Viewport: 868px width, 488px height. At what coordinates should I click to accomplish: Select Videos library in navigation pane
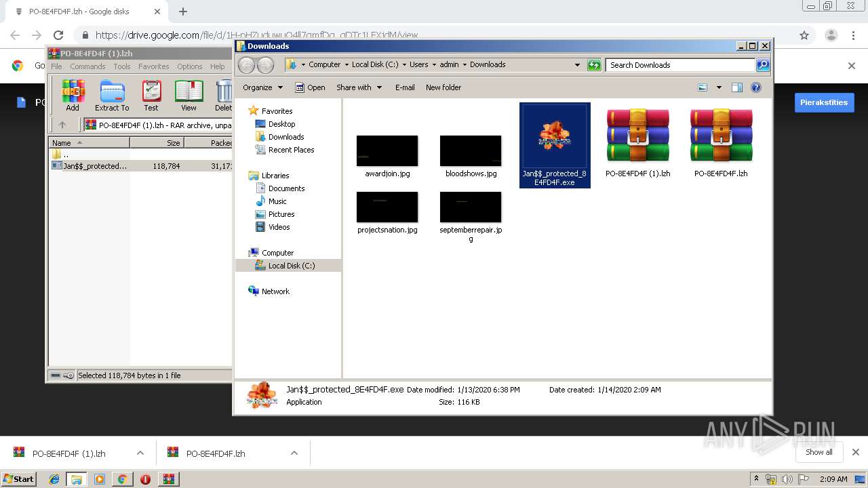pyautogui.click(x=273, y=227)
